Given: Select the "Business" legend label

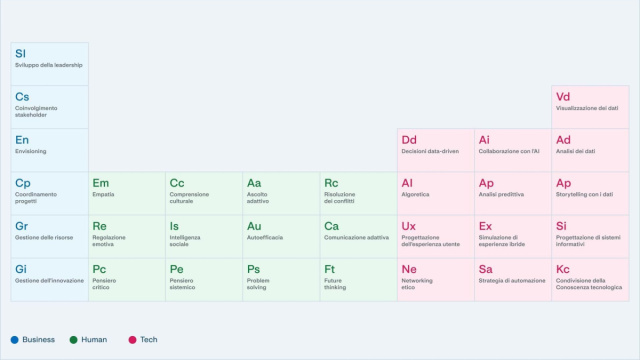Looking at the screenshot, I should 38,340.
